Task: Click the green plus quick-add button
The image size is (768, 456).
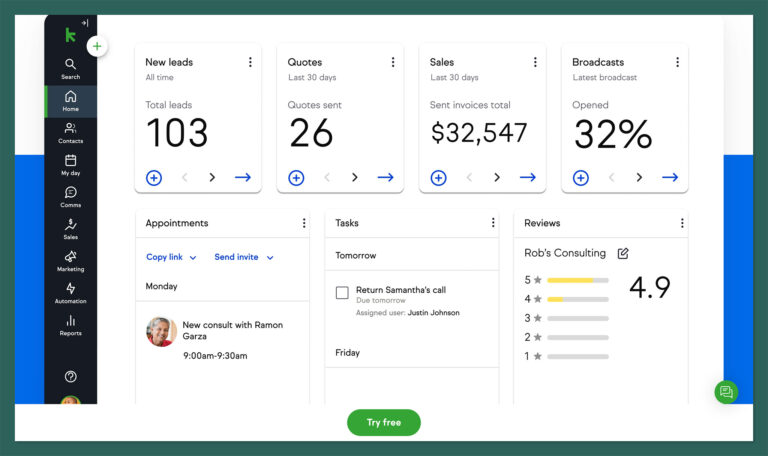Action: point(96,46)
